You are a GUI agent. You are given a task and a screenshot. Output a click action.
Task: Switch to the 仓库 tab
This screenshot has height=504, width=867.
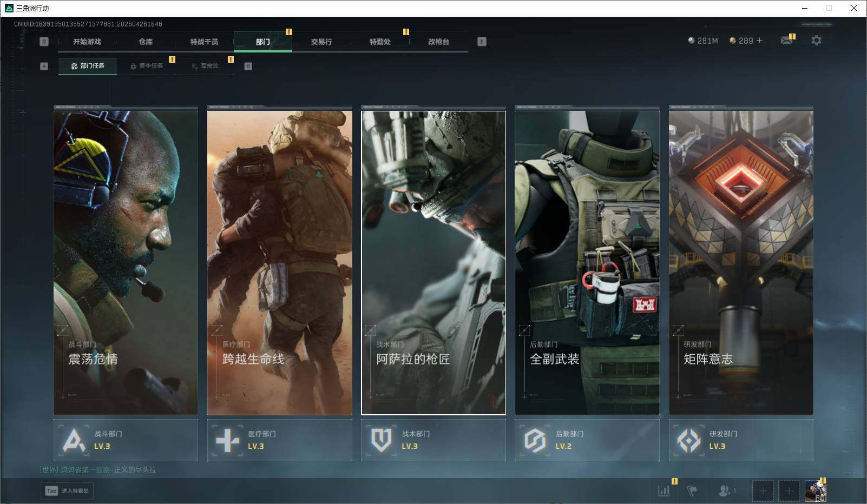coord(146,42)
